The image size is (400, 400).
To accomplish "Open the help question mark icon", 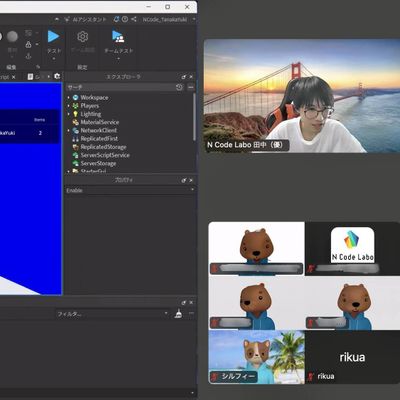I will click(x=125, y=19).
